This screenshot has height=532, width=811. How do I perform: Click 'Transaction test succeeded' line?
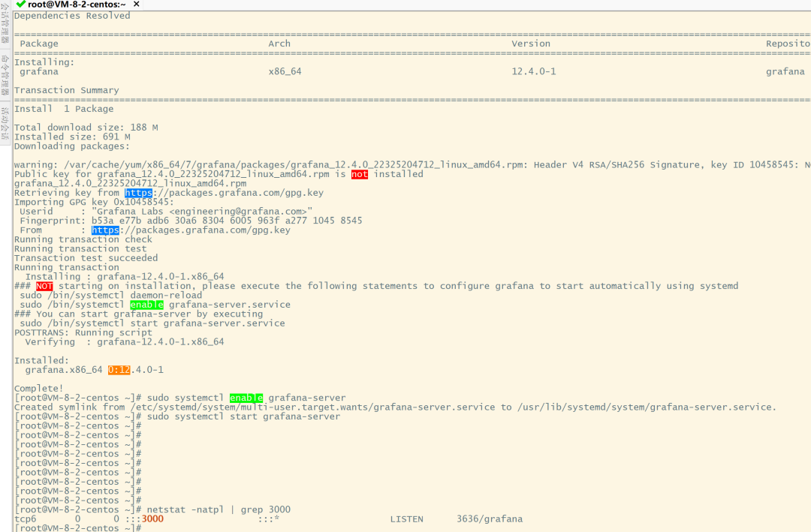86,258
